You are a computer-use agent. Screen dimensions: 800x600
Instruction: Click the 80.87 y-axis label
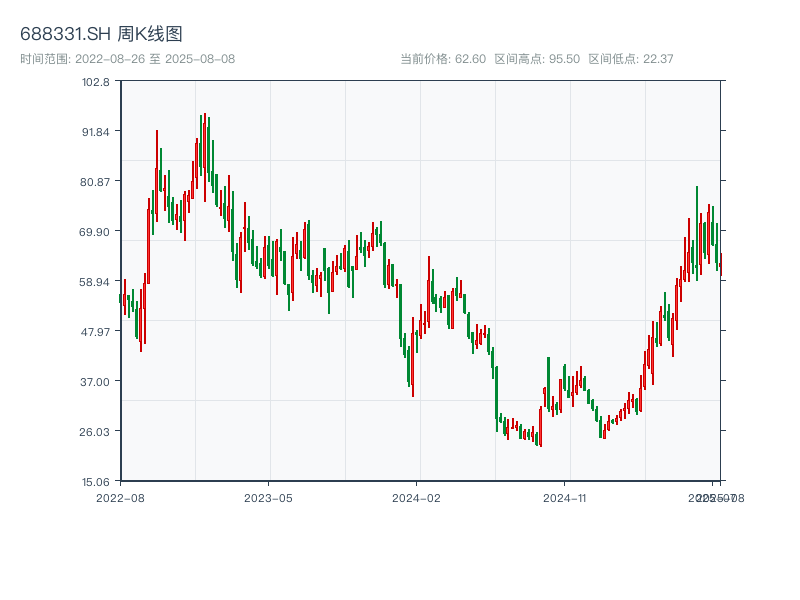pos(95,182)
